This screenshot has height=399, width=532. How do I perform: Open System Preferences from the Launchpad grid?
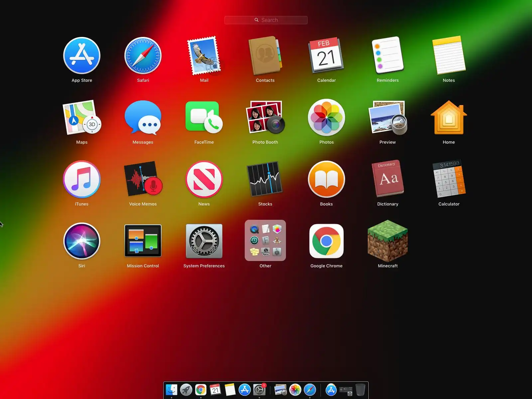(x=204, y=241)
